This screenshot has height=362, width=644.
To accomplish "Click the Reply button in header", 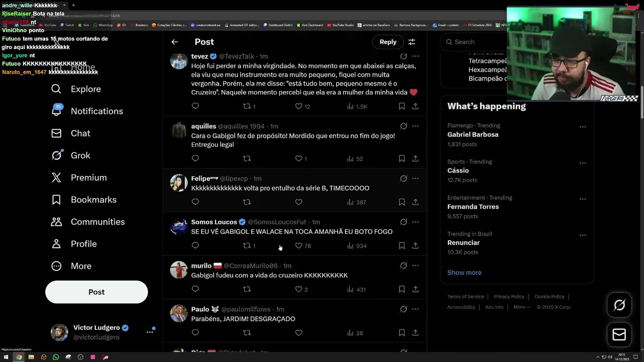I will tap(388, 42).
